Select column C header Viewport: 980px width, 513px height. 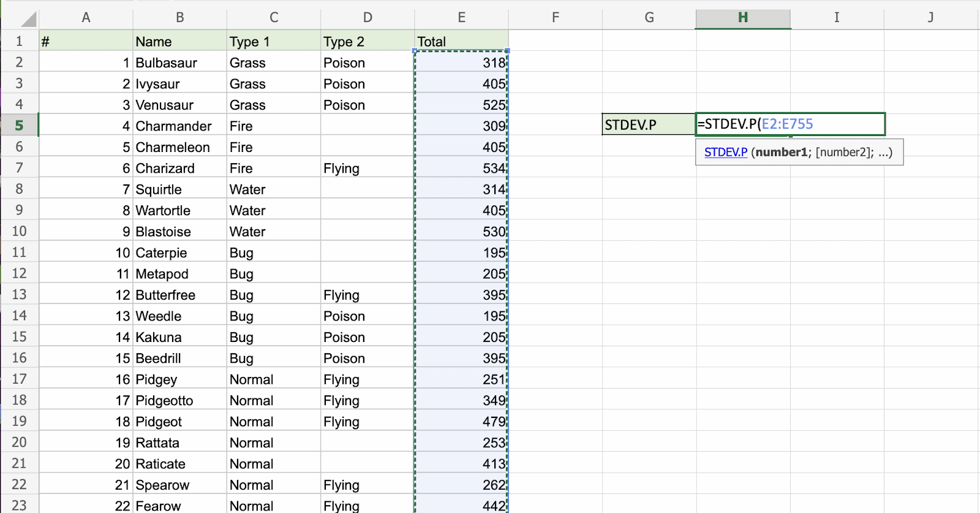273,18
